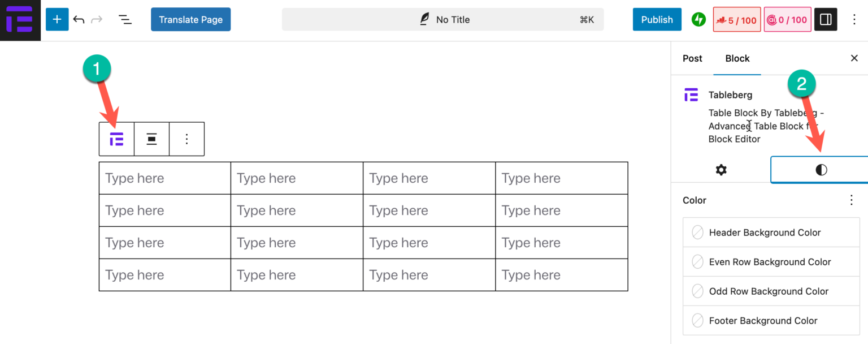
Task: Set the Header Background Color swatch
Action: (x=697, y=232)
